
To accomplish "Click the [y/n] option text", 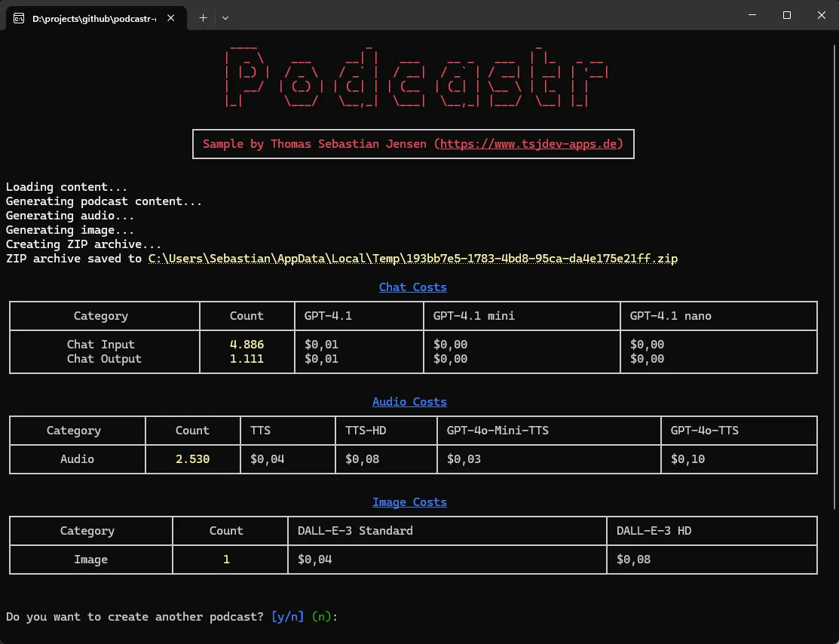I will coord(287,617).
